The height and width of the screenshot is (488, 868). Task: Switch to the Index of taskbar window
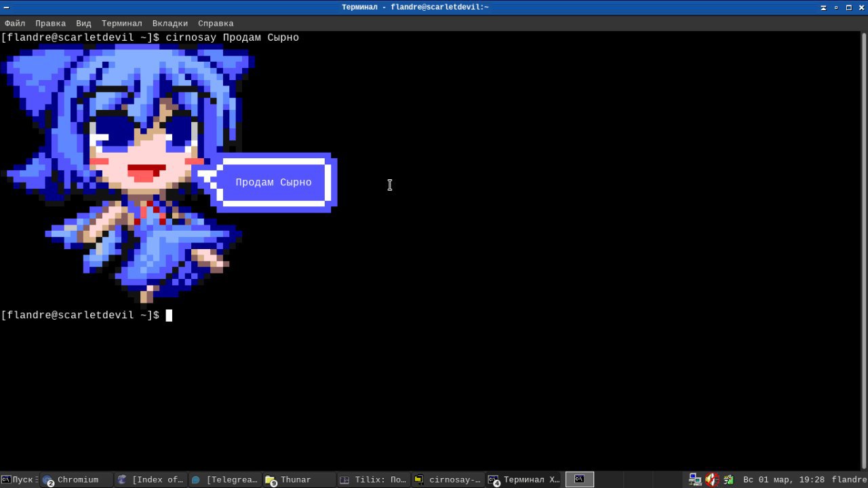point(149,480)
